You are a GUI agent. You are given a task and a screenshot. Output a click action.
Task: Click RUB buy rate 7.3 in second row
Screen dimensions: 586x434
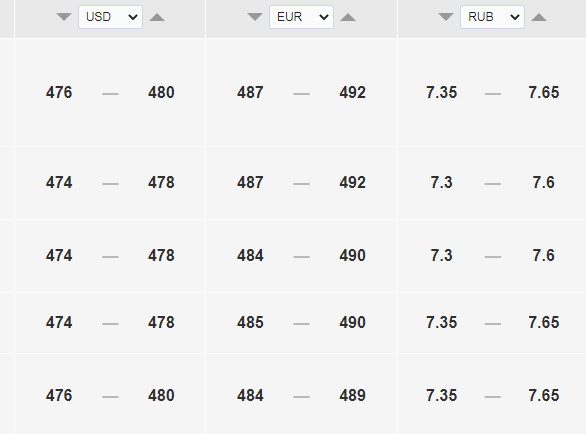point(441,182)
